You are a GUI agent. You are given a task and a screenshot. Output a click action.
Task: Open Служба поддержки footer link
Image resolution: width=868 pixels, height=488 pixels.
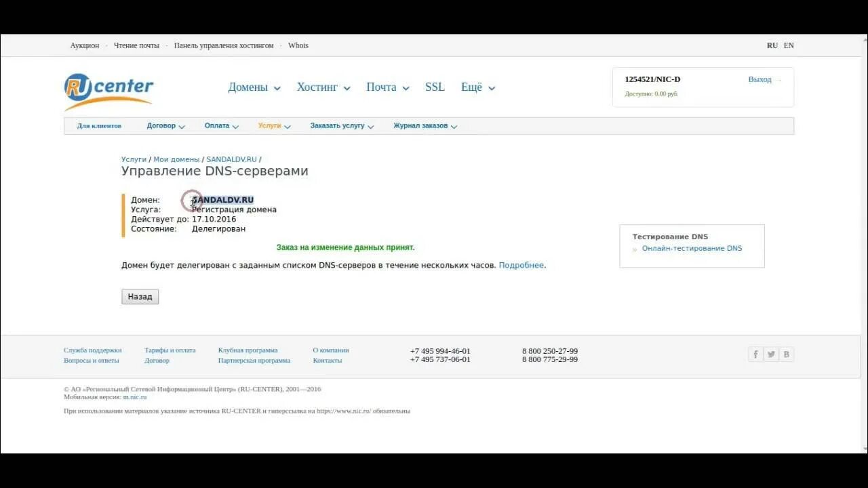(x=93, y=350)
